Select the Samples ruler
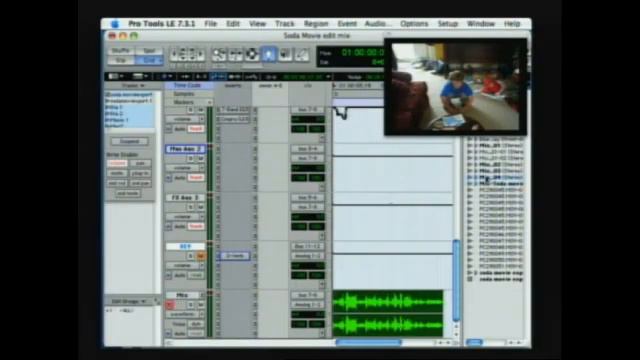 (x=184, y=94)
